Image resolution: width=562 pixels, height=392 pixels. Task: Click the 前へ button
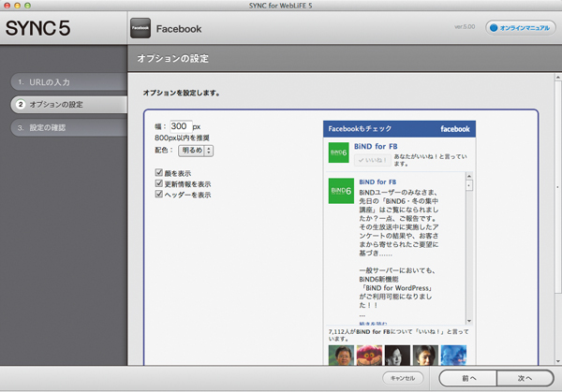pos(468,378)
